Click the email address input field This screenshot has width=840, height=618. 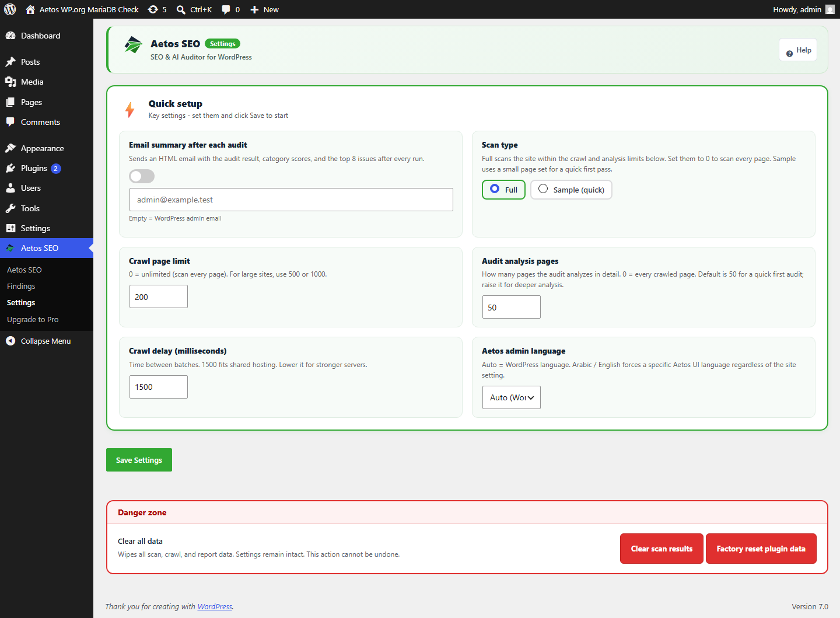click(x=291, y=200)
